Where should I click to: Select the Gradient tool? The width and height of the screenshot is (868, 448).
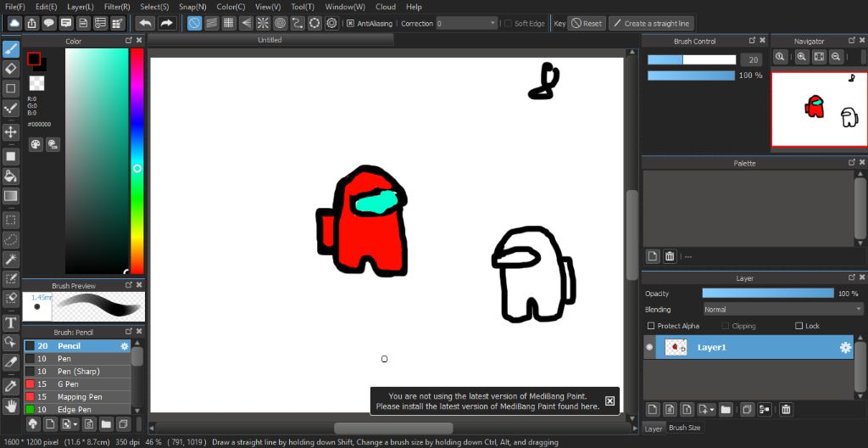pos(11,196)
